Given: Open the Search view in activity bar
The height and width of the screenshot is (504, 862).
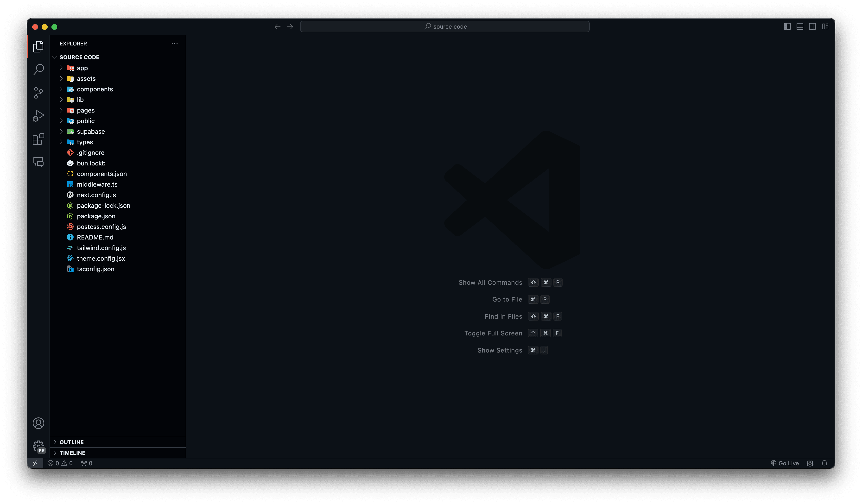Looking at the screenshot, I should click(38, 69).
